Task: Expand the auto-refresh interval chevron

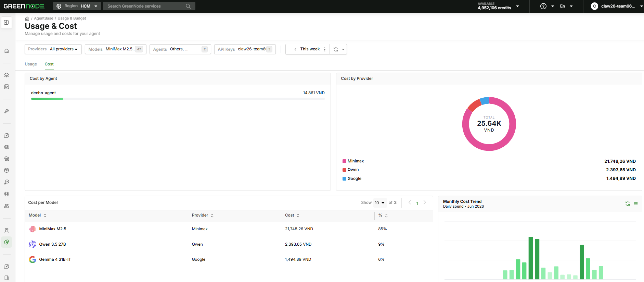Action: click(343, 49)
